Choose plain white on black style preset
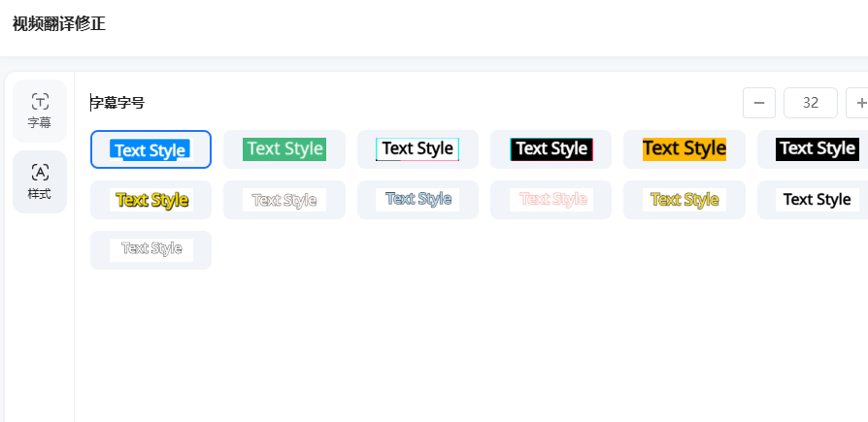The image size is (868, 422). click(x=816, y=149)
